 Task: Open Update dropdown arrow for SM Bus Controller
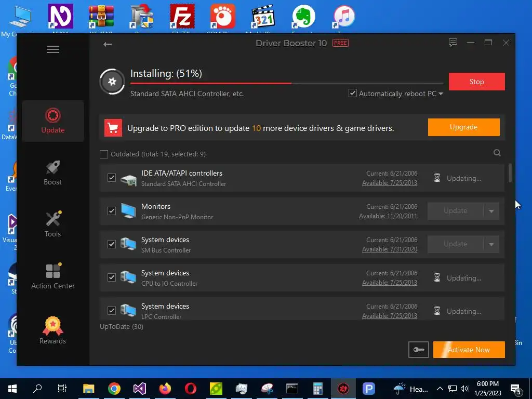491,244
